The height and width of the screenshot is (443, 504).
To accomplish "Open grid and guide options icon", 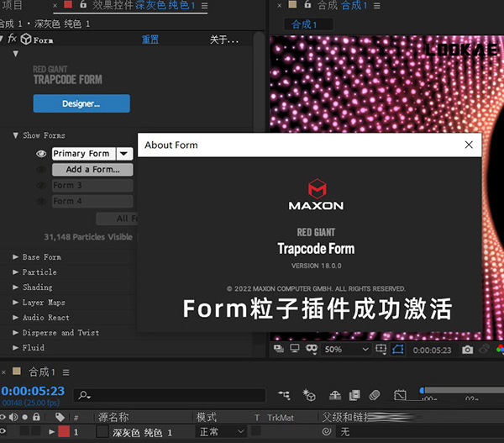I will pyautogui.click(x=381, y=350).
